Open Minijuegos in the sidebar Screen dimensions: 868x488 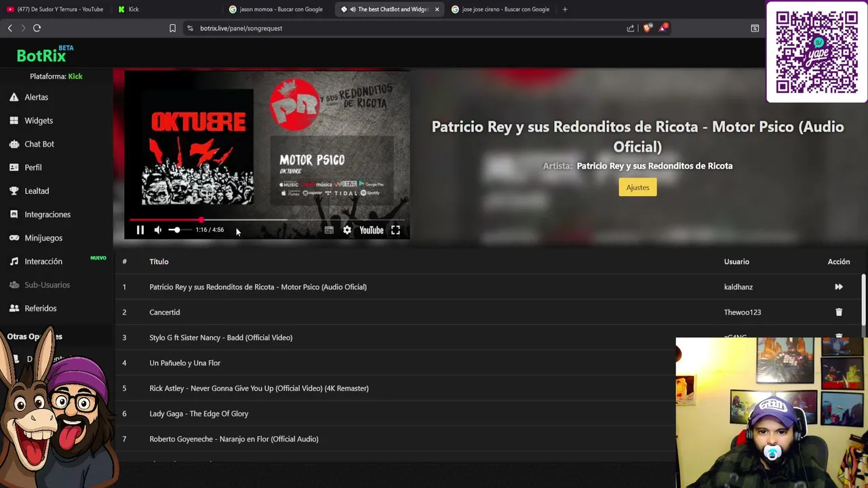(43, 238)
